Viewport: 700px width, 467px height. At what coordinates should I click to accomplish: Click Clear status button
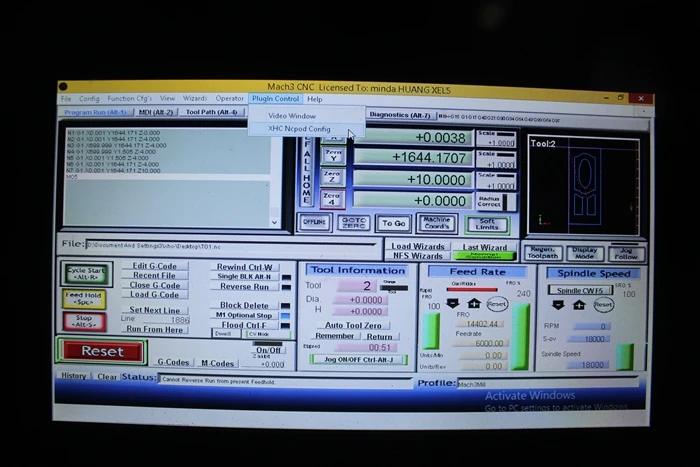tap(107, 376)
